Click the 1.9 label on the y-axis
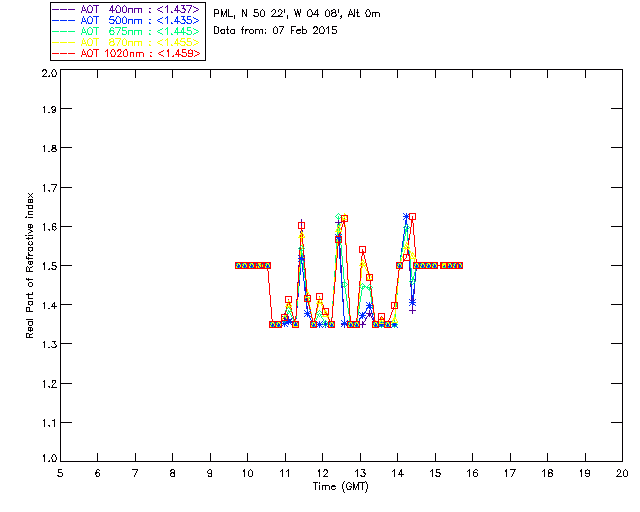This screenshot has width=640, height=512. point(49,109)
